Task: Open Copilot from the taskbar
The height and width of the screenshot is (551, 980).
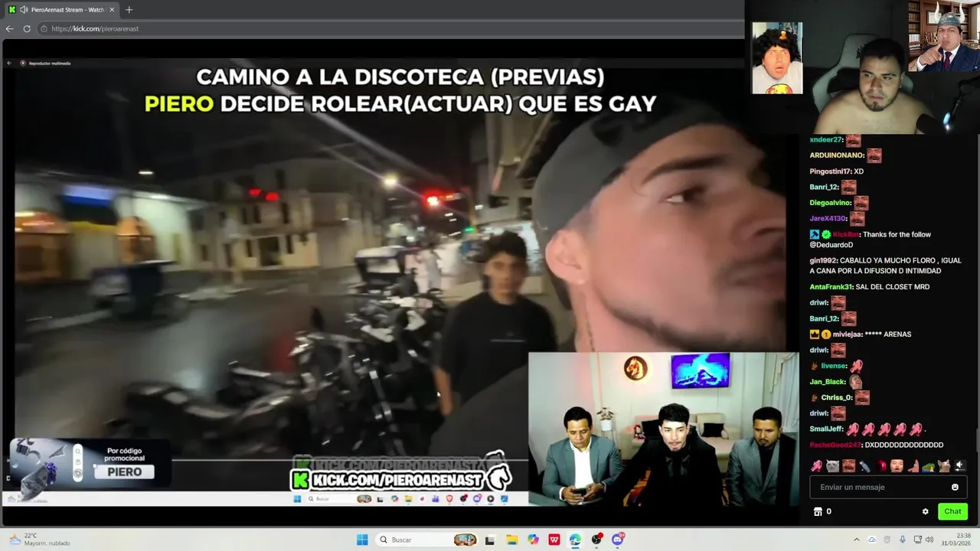Action: click(533, 540)
